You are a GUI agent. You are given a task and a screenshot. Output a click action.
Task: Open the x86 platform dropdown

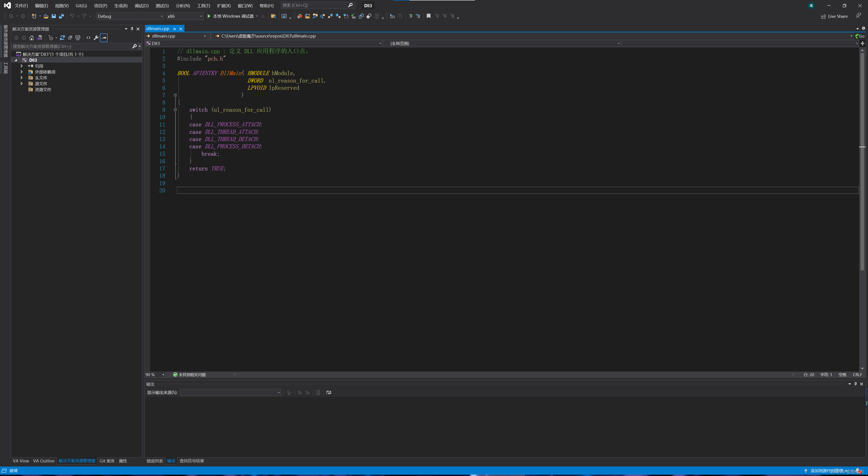(x=185, y=16)
